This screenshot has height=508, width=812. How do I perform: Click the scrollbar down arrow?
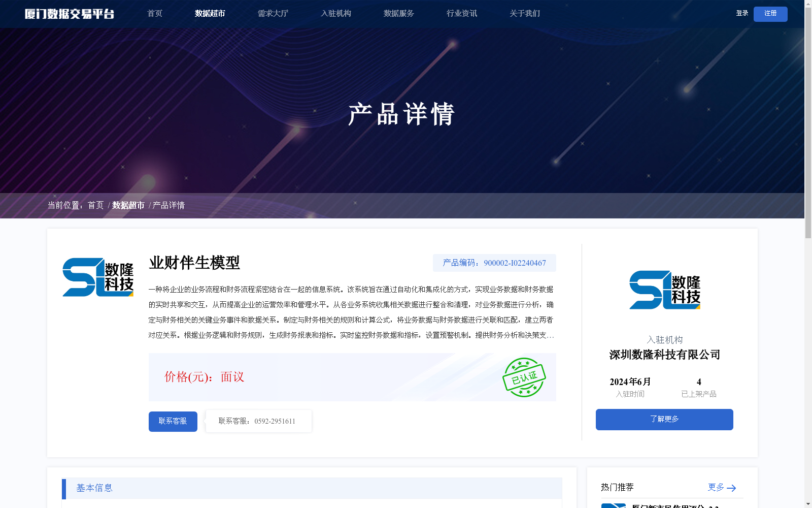(x=808, y=504)
